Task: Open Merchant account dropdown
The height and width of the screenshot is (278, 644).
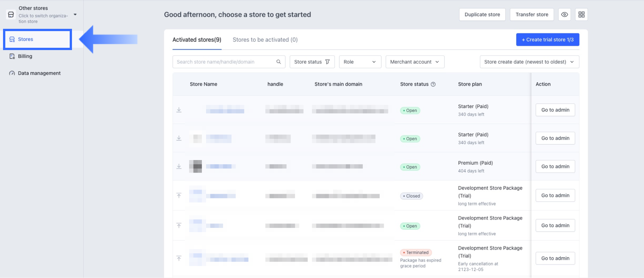Action: tap(414, 62)
